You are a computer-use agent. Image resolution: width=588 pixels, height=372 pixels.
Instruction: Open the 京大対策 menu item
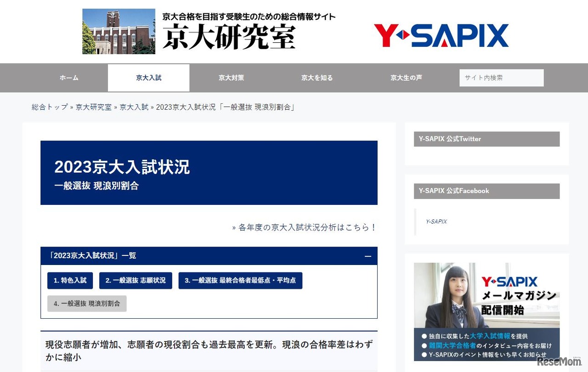click(x=231, y=78)
